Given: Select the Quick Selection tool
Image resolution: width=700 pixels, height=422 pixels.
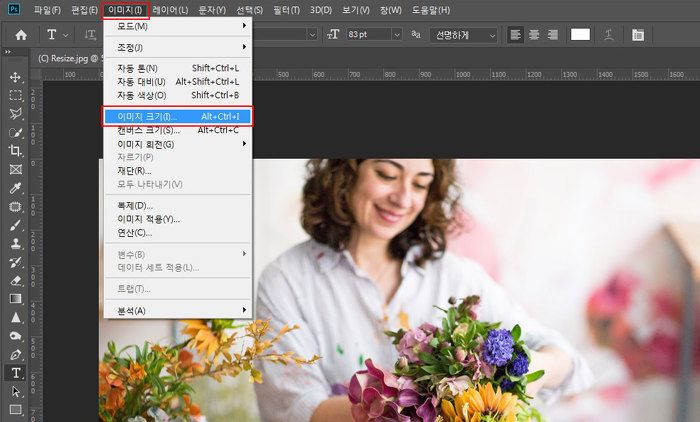Looking at the screenshot, I should 16,133.
